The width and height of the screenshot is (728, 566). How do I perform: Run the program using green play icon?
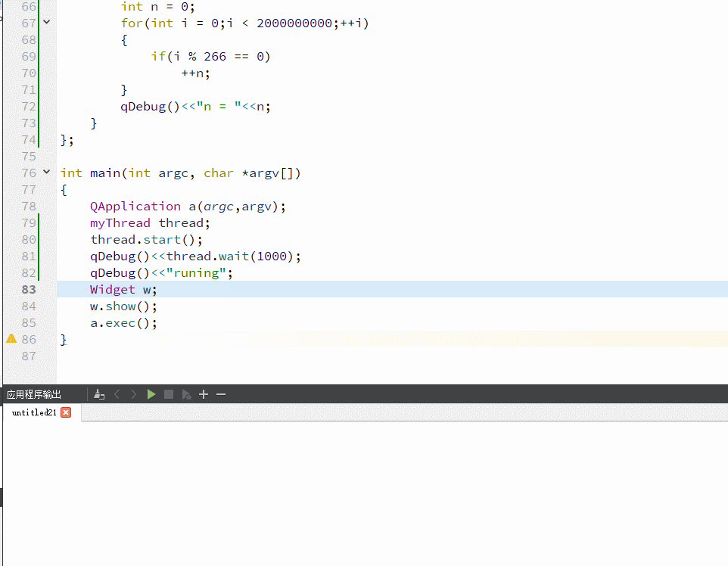(151, 393)
